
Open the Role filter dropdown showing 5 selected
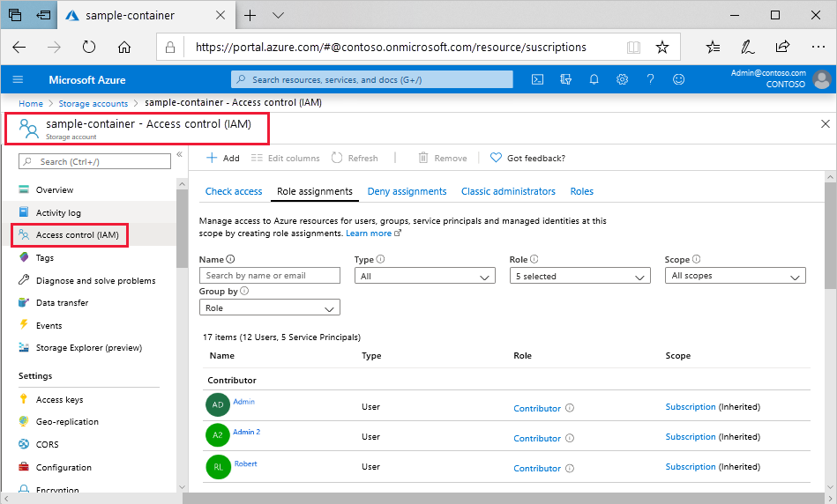pos(579,276)
